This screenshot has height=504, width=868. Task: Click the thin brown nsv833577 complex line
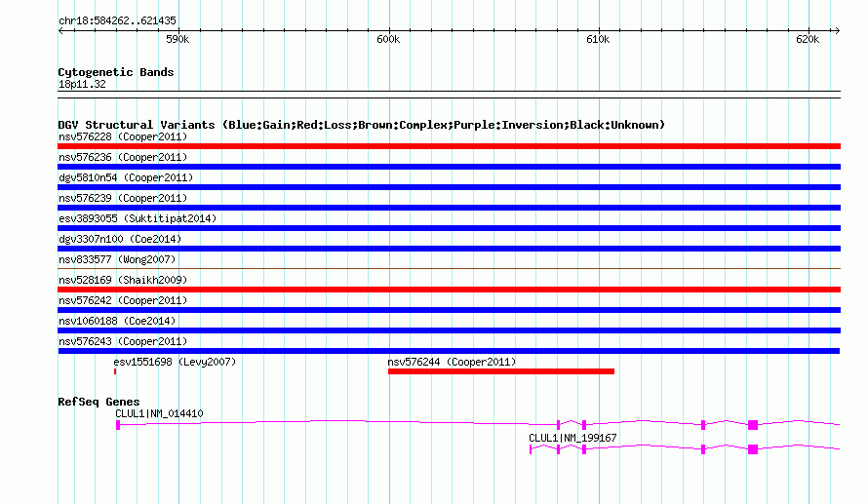click(x=449, y=269)
